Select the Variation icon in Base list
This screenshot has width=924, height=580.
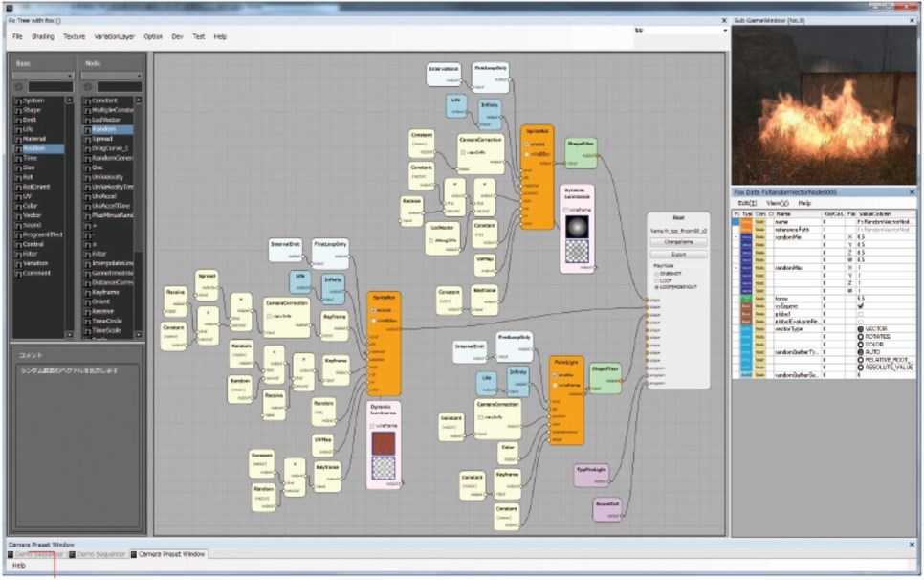(18, 263)
